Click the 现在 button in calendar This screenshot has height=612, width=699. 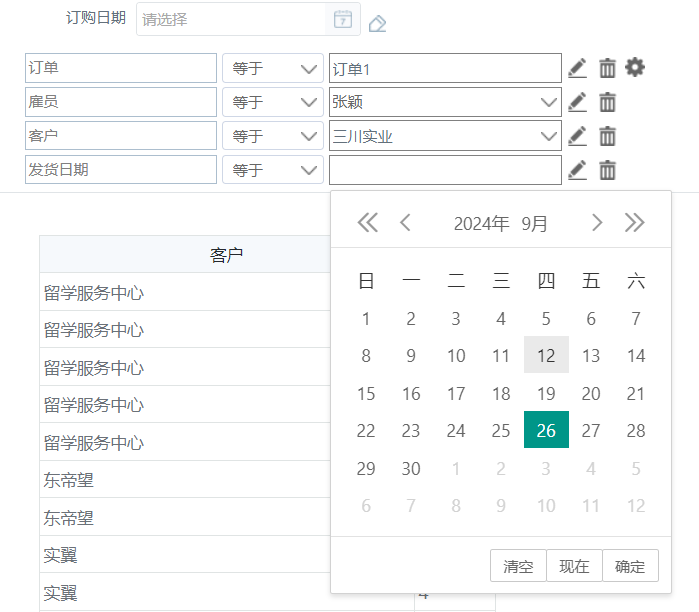574,566
